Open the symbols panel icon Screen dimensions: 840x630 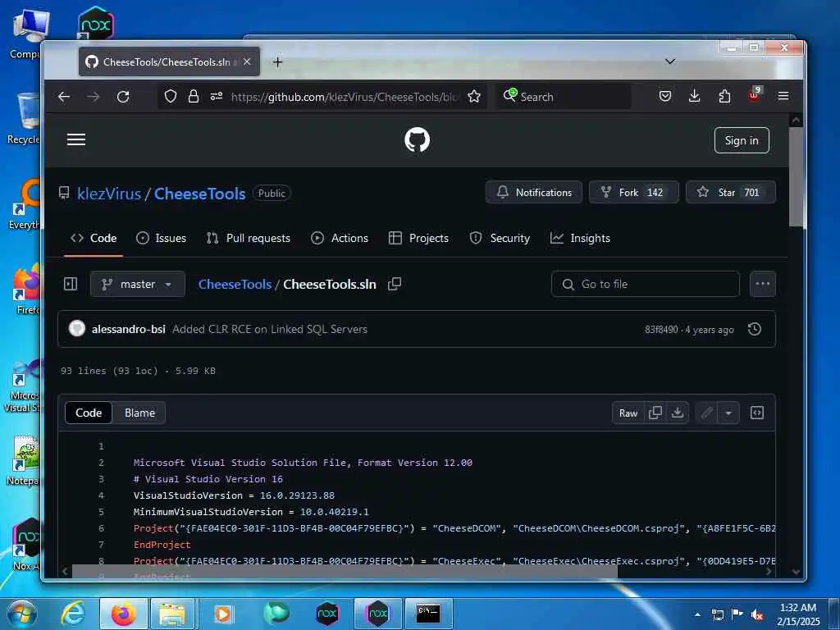757,413
